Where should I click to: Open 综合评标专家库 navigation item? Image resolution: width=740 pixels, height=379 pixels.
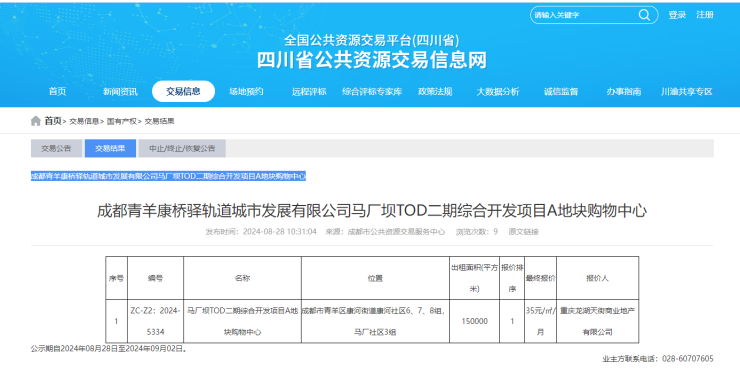[372, 92]
